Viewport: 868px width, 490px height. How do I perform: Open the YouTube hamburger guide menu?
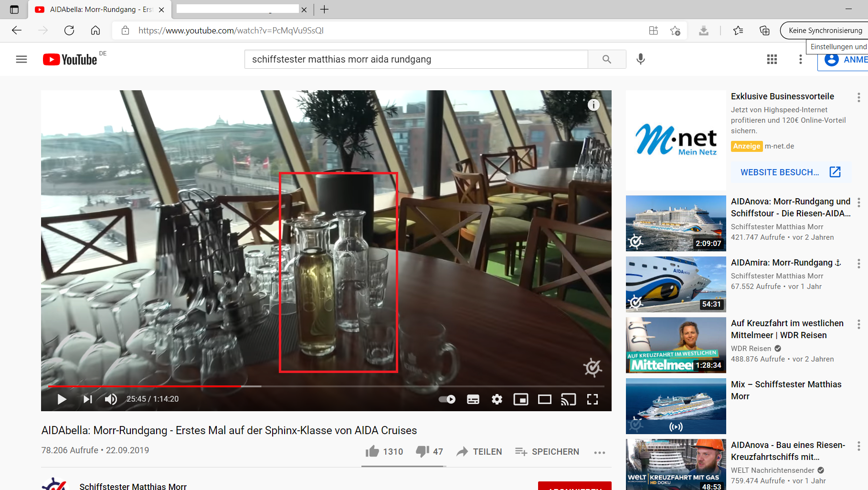pos(21,59)
